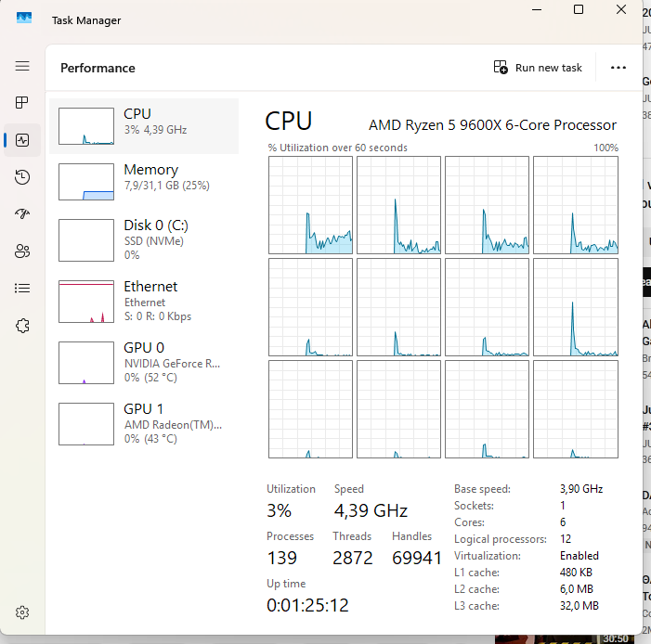This screenshot has height=644, width=651.
Task: Click the 69941 Handles count
Action: [416, 558]
